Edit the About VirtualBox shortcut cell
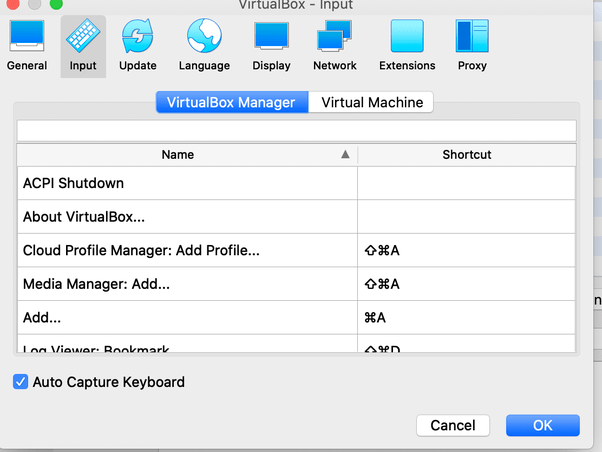Screen dimensions: 602x452 click(x=466, y=217)
